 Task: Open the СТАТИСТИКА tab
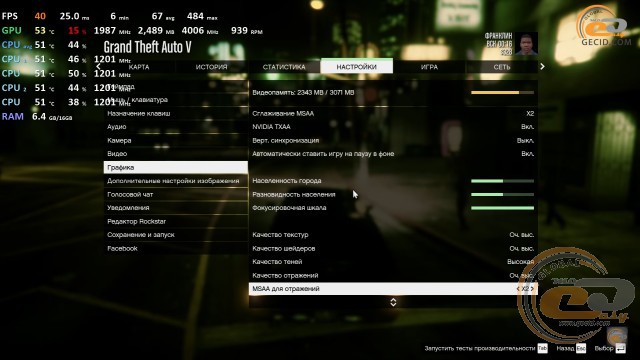(x=284, y=67)
